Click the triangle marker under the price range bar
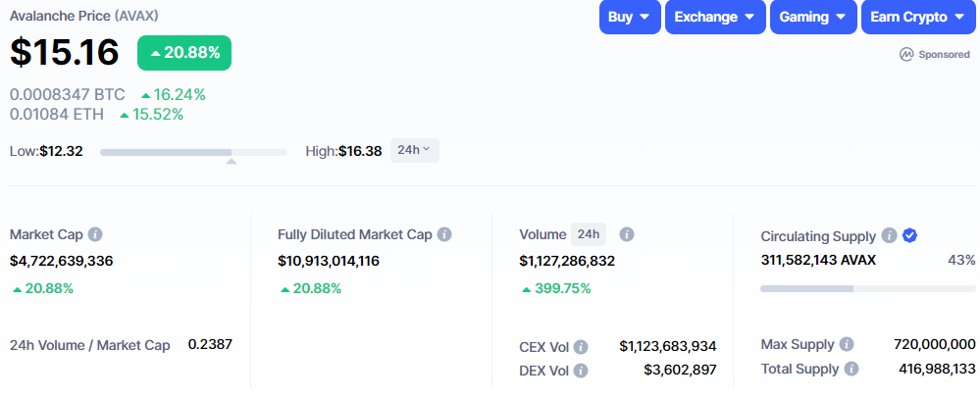This screenshot has width=980, height=400. click(232, 162)
